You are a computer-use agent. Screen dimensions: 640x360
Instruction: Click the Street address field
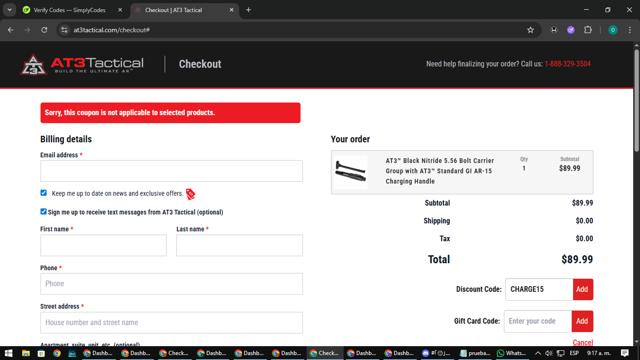171,322
